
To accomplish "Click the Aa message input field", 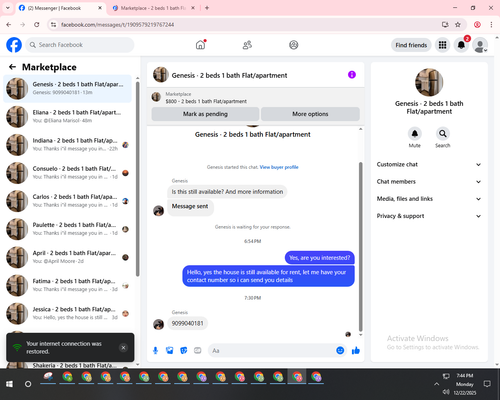I will tap(271, 351).
